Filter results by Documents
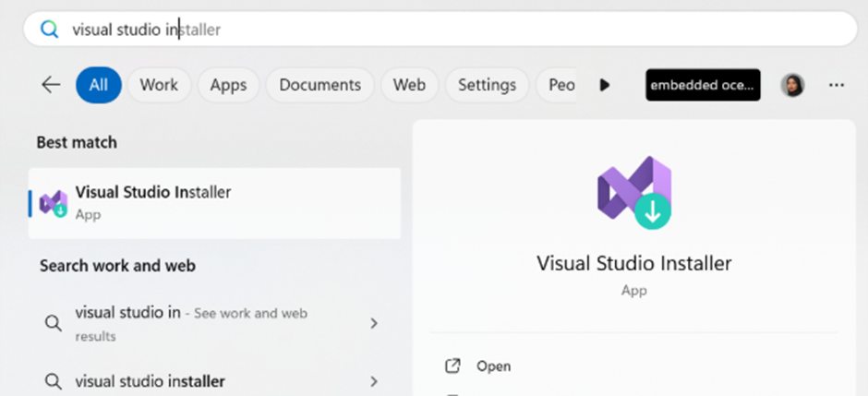This screenshot has height=396, width=868. click(319, 85)
